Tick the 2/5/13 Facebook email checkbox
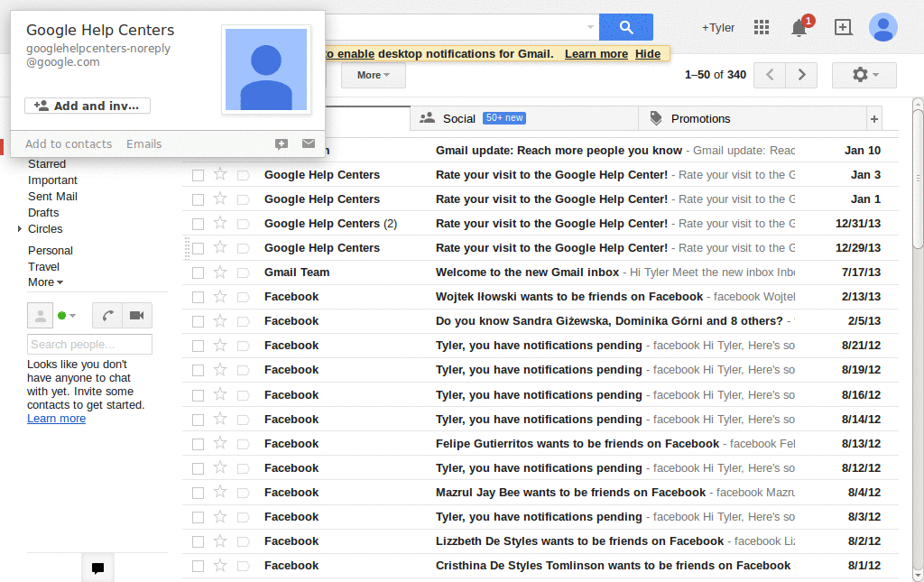The width and height of the screenshot is (924, 582). 198,321
